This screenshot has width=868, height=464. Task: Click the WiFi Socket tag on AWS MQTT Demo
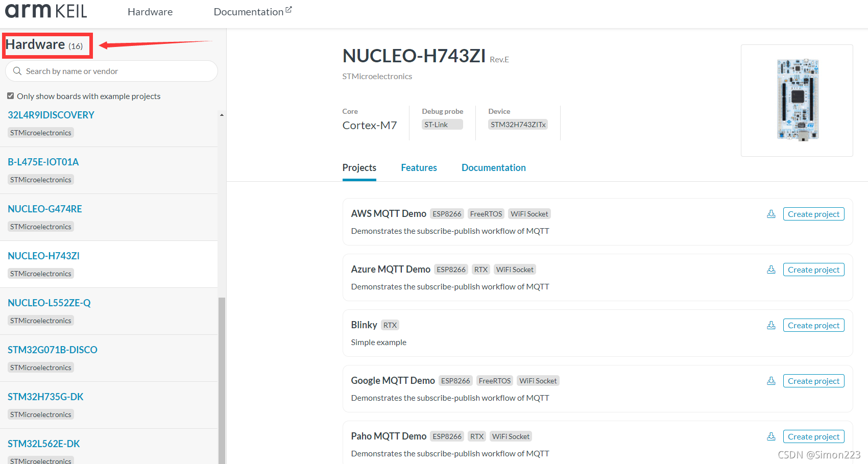[x=529, y=214]
